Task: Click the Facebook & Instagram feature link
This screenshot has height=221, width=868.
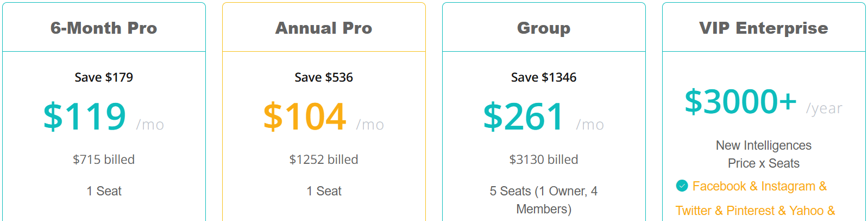Action: click(x=759, y=186)
